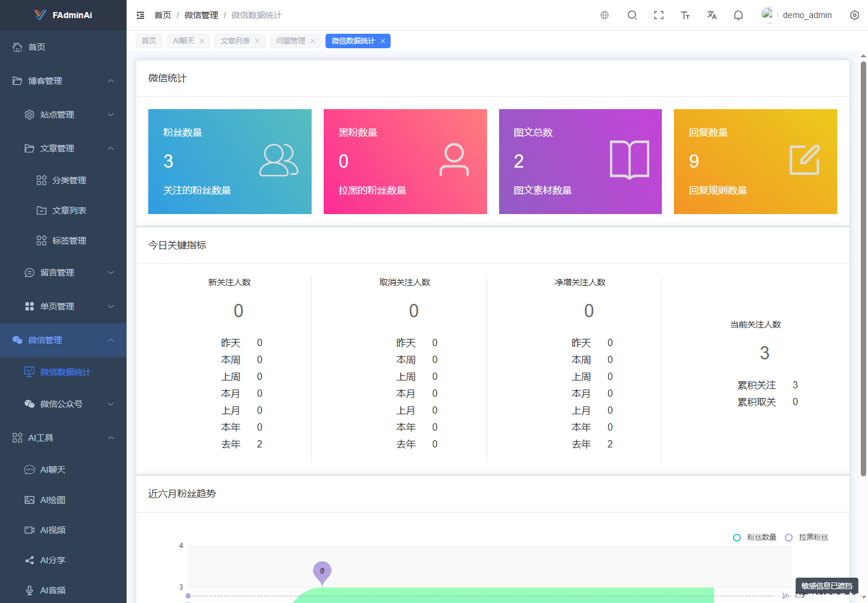Expand the 站点管理 submenu
The image size is (868, 603).
63,115
